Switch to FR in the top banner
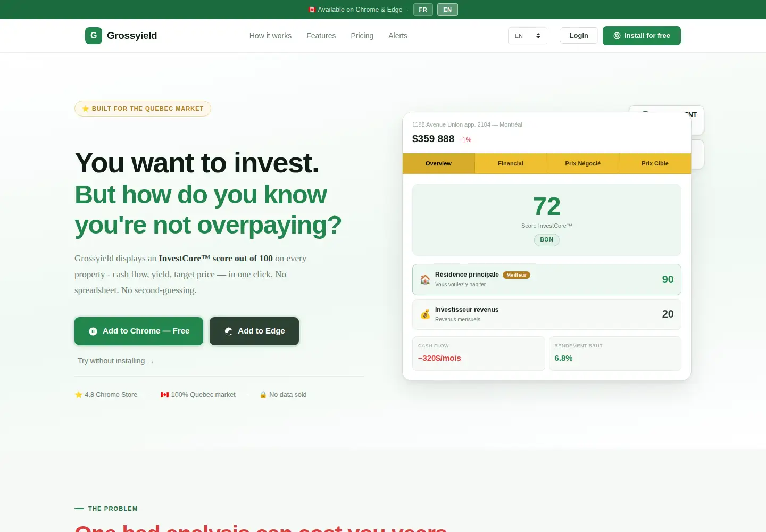 [423, 10]
